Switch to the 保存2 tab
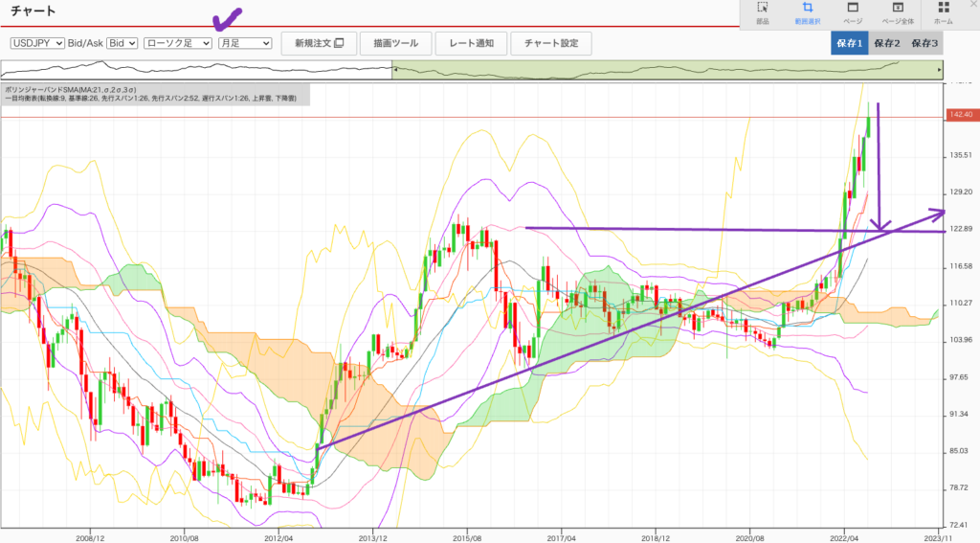The height and width of the screenshot is (543, 980). click(887, 43)
